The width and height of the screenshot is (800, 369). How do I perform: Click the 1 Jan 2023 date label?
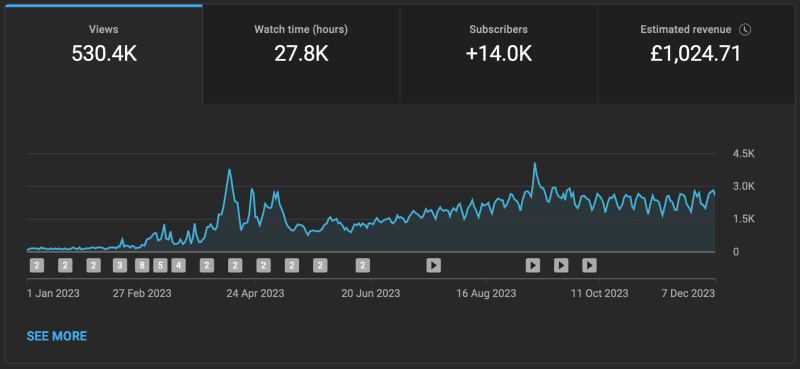tap(53, 294)
